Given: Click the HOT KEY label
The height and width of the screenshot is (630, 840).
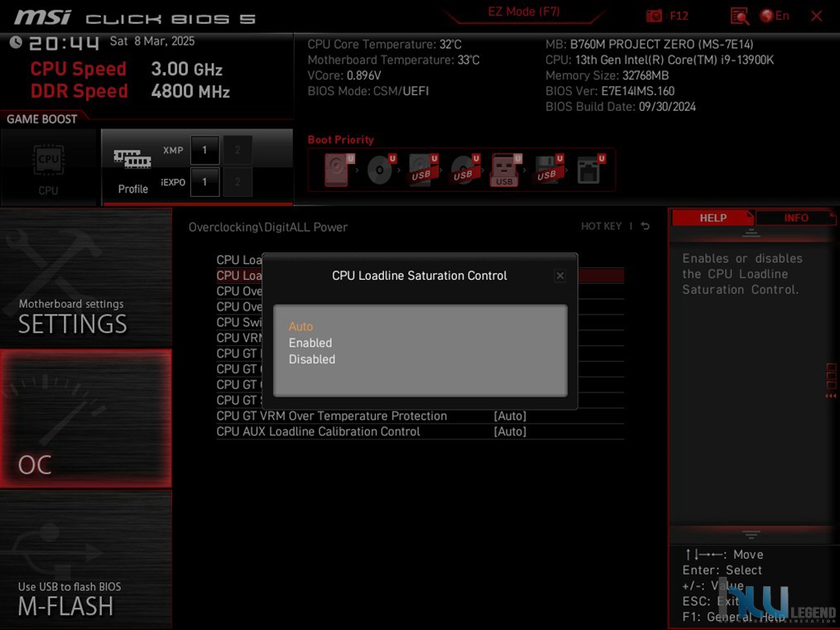Looking at the screenshot, I should click(601, 226).
